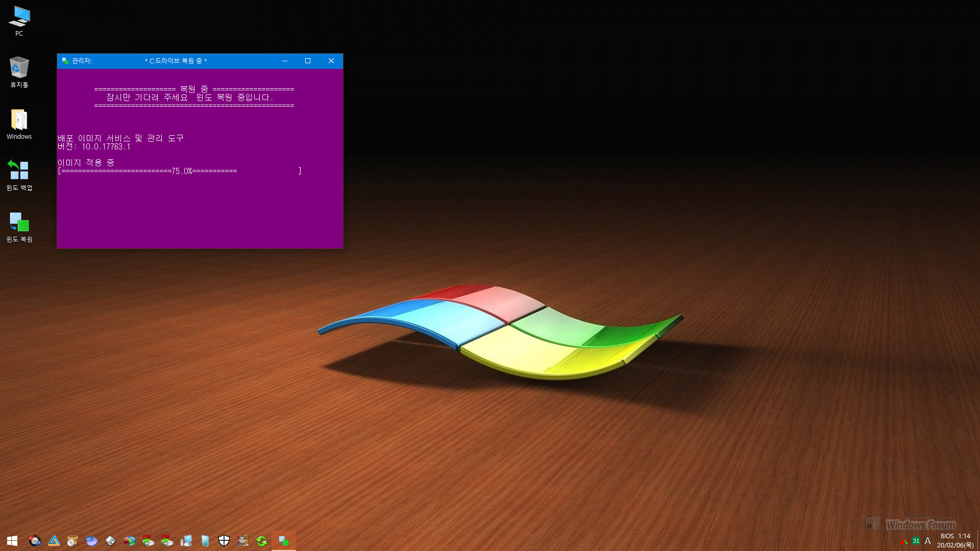980x551 pixels.
Task: Open the black-white shield taskbar icon
Action: pyautogui.click(x=224, y=541)
